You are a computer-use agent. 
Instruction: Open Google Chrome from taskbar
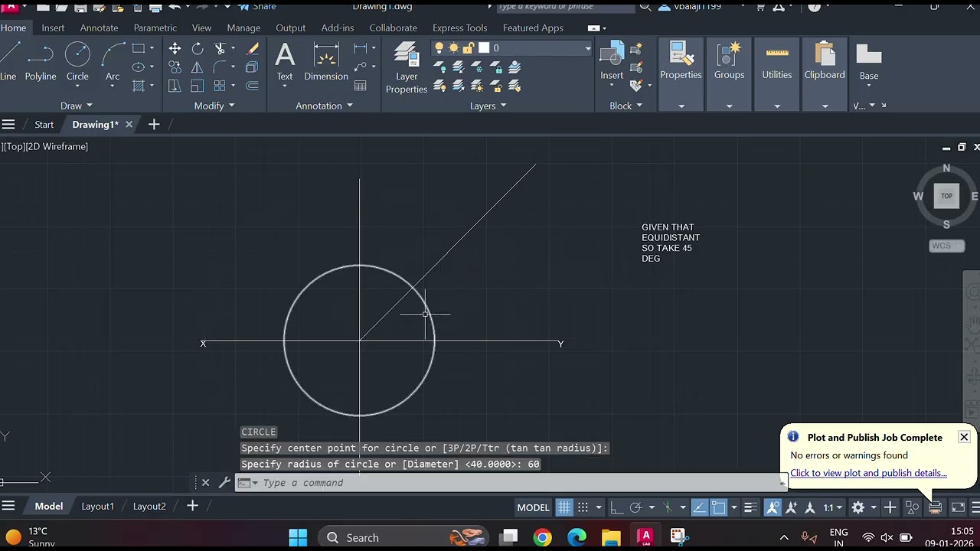pos(542,537)
